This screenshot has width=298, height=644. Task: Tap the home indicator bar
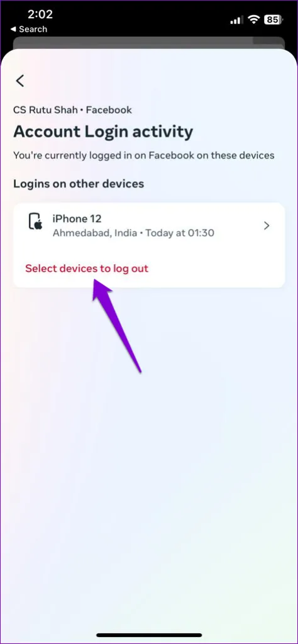pos(149,635)
